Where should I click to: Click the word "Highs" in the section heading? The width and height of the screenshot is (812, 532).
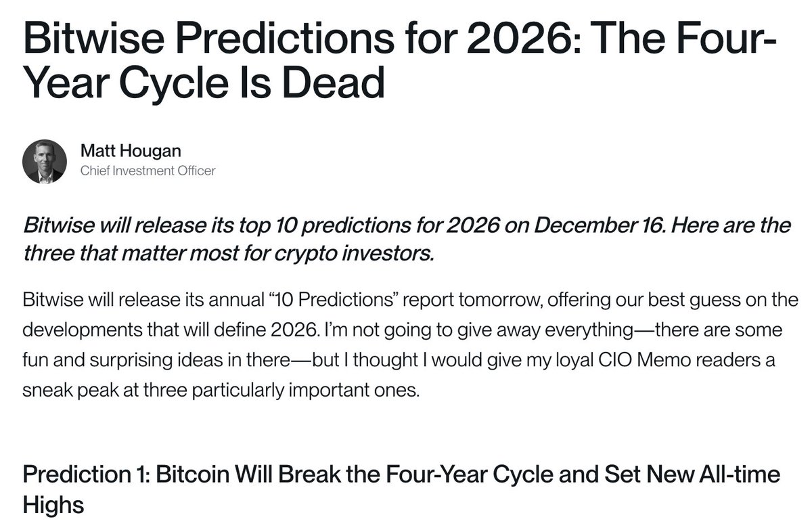click(53, 506)
